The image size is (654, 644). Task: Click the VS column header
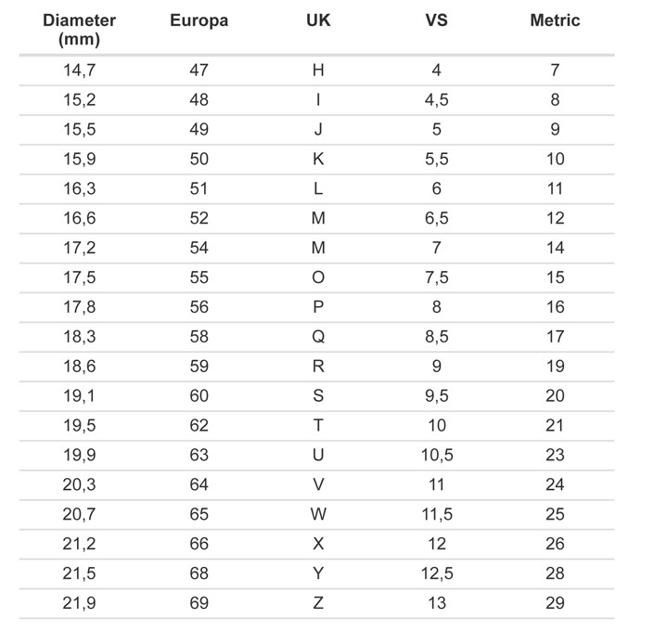pos(437,20)
